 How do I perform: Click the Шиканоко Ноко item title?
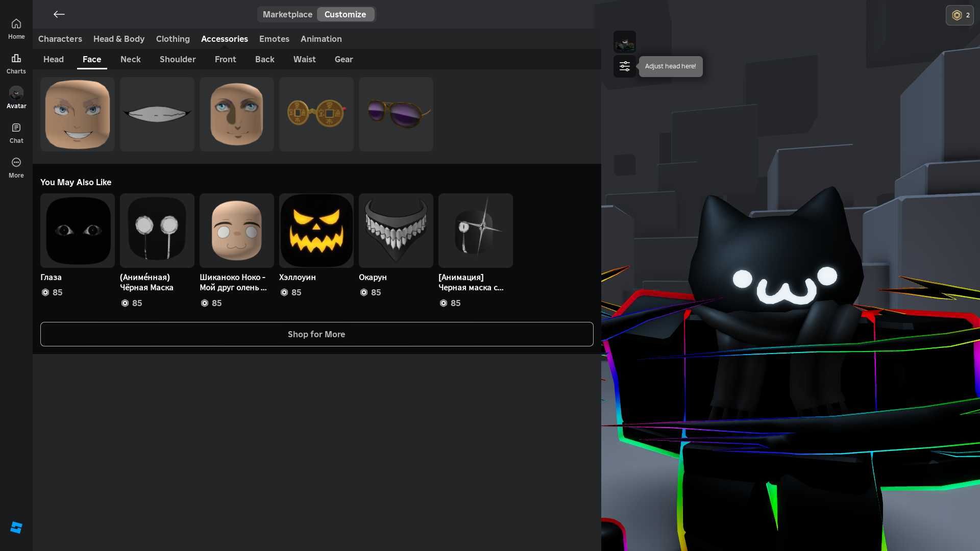point(233,282)
